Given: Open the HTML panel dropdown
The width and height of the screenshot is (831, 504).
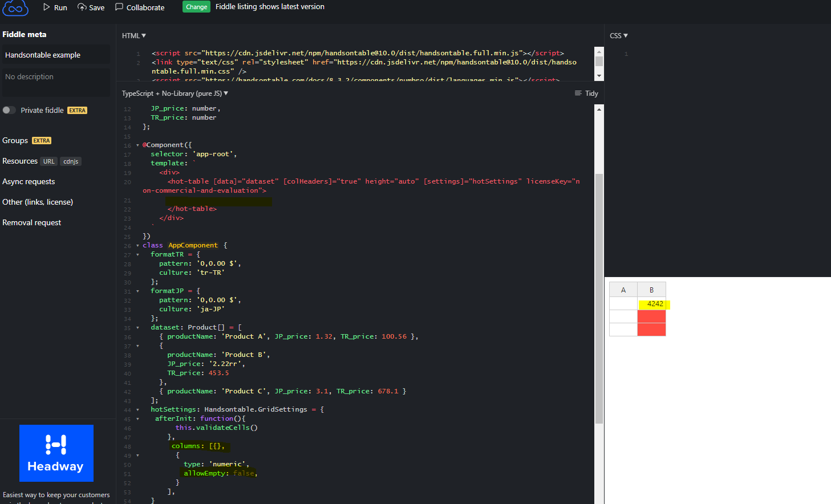Looking at the screenshot, I should pos(134,35).
